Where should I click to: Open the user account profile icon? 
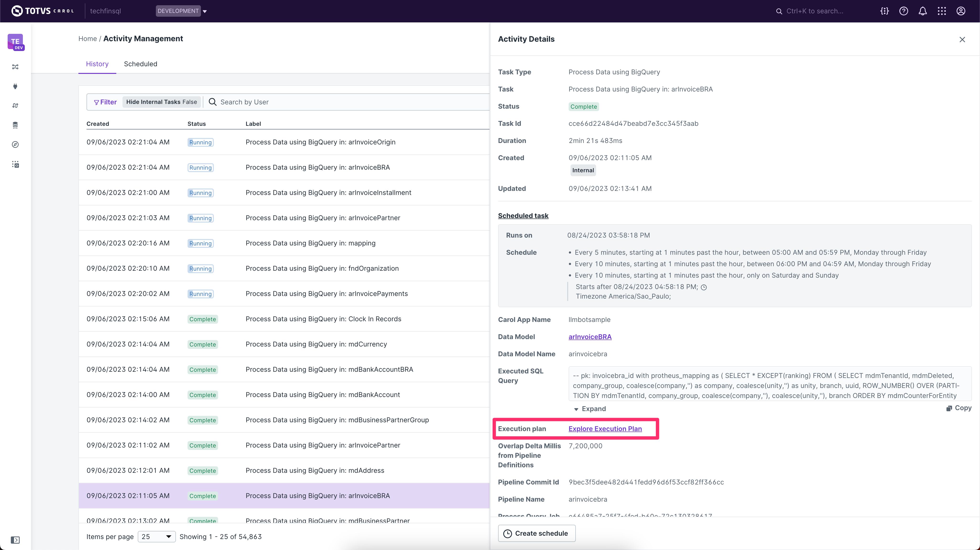[x=961, y=11]
